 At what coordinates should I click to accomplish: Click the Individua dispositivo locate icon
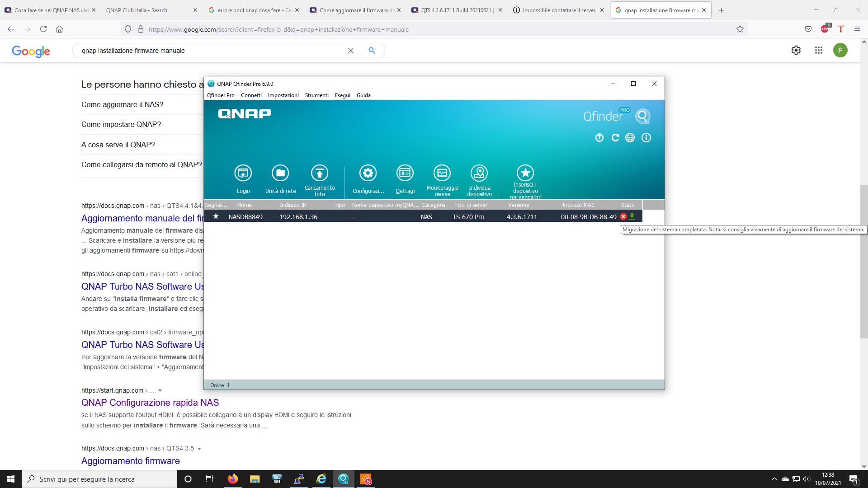(479, 173)
